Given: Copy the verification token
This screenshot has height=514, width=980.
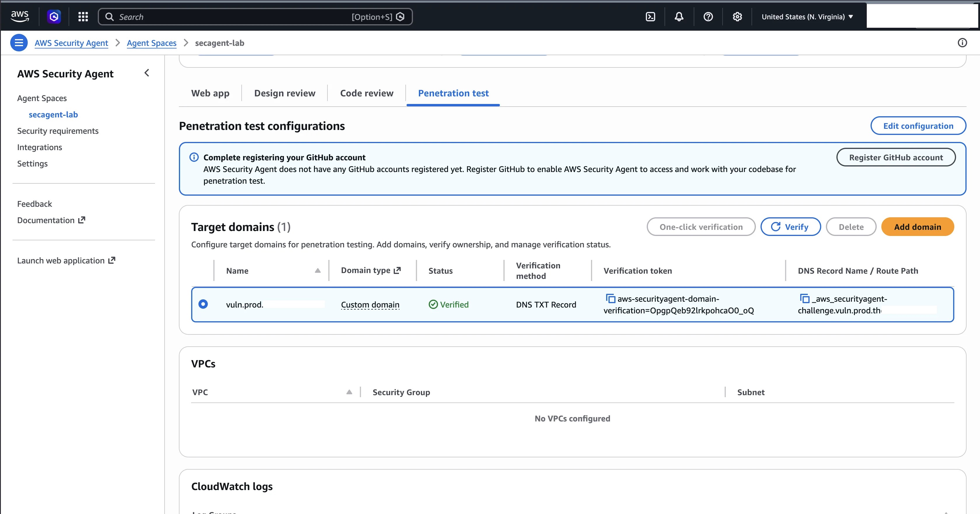Looking at the screenshot, I should point(610,298).
